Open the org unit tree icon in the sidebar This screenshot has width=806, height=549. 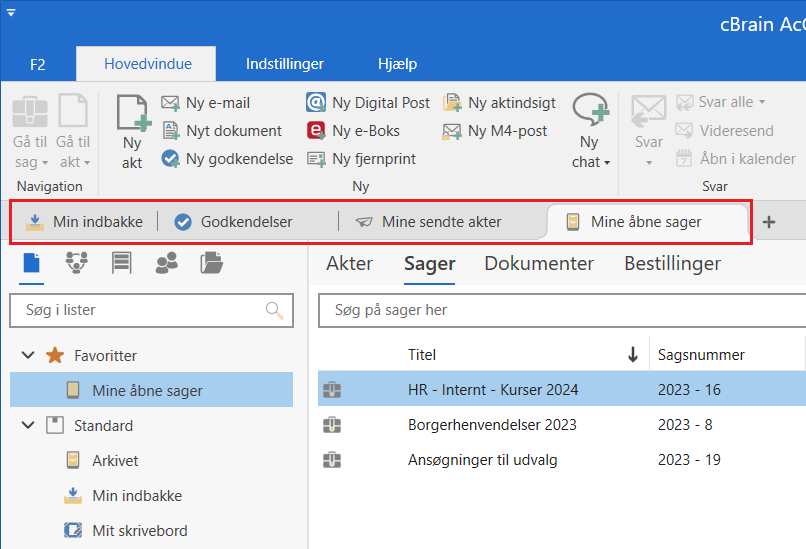point(77,263)
